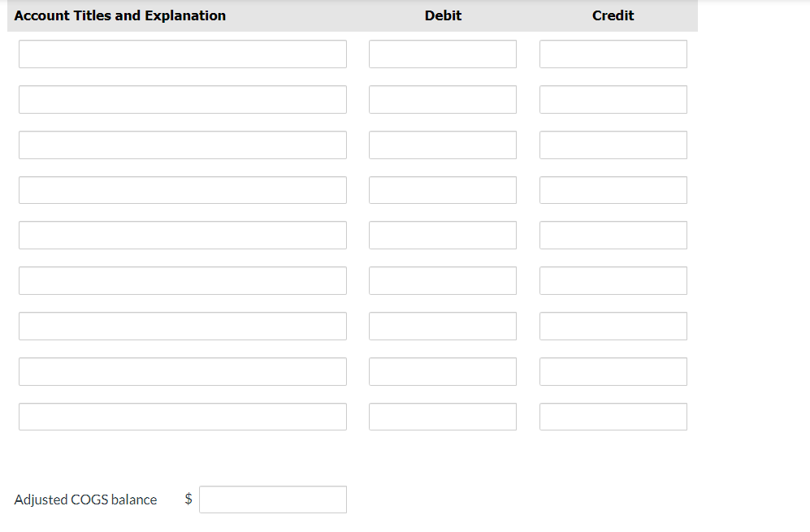
Task: Click the fourth row Credit amount box
Action: (x=613, y=189)
